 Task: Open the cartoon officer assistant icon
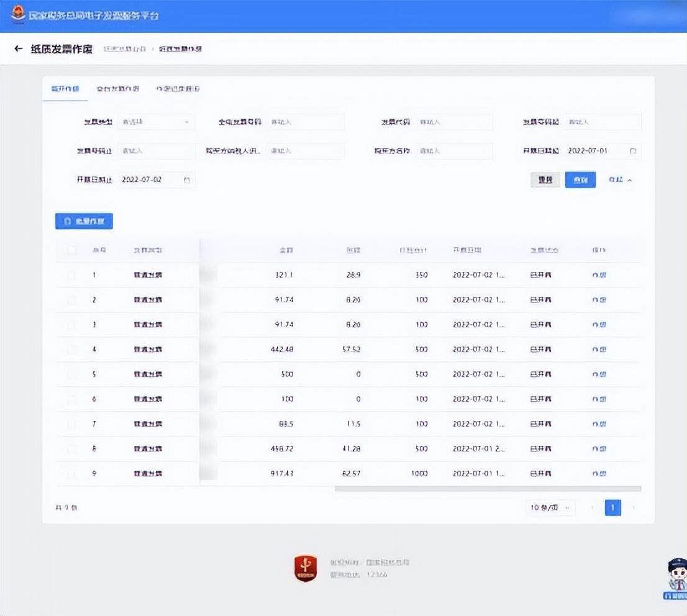[676, 578]
